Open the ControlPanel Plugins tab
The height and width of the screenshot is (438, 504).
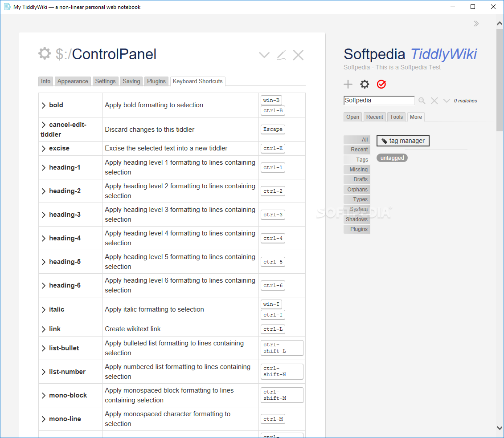click(156, 81)
